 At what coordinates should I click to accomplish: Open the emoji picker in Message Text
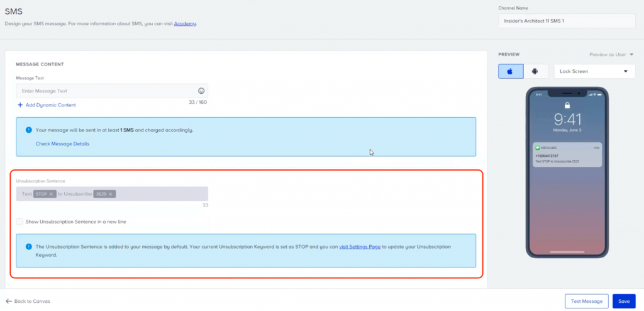coord(201,91)
